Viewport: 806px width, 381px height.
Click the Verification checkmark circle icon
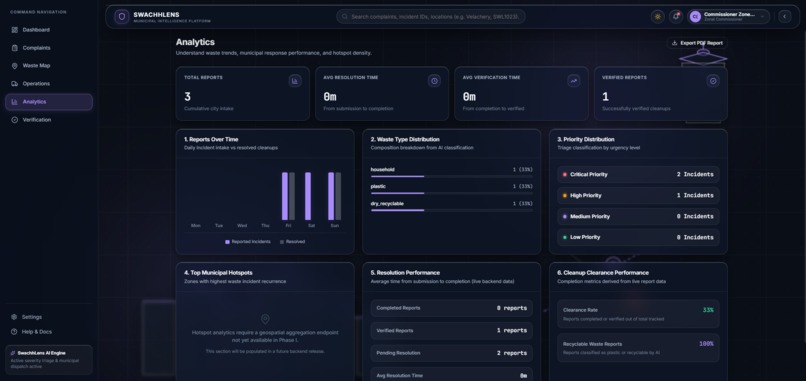pos(14,120)
